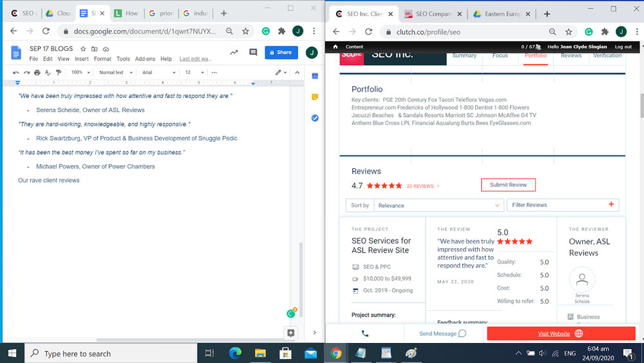
Task: Click the spell check icon in Docs
Action: click(48, 72)
